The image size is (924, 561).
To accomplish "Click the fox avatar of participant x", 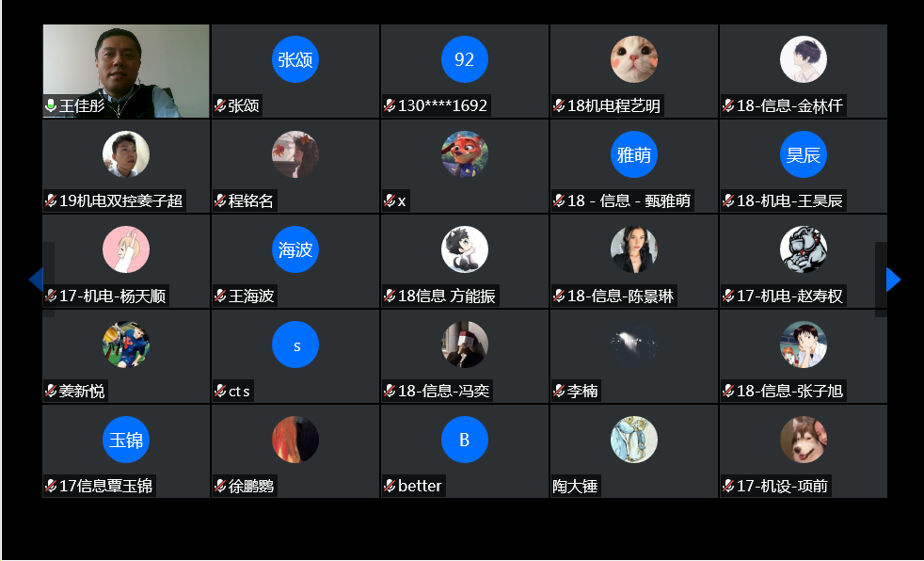I will point(465,154).
